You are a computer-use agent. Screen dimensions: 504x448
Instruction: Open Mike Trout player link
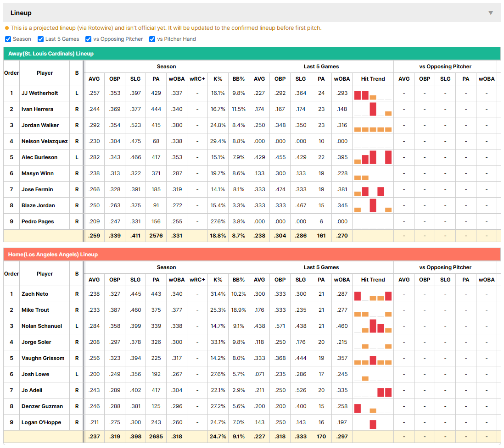(35, 310)
